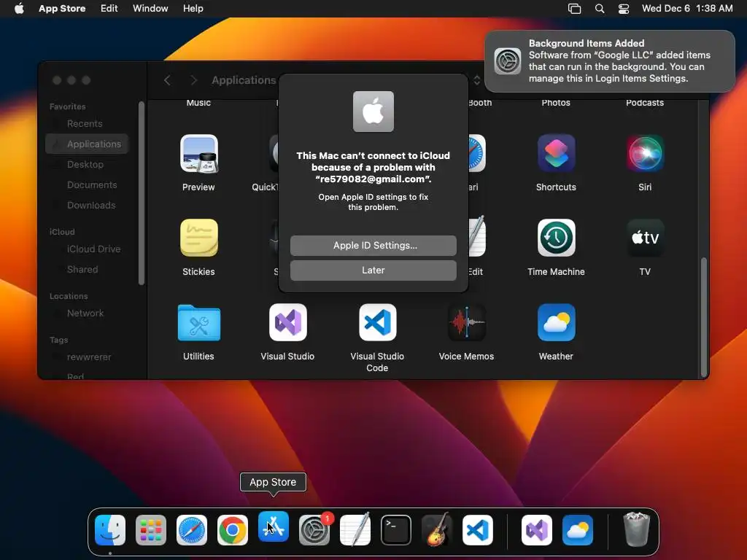Click the Finder sidebar scrollbar
747x560 pixels.
[x=141, y=192]
